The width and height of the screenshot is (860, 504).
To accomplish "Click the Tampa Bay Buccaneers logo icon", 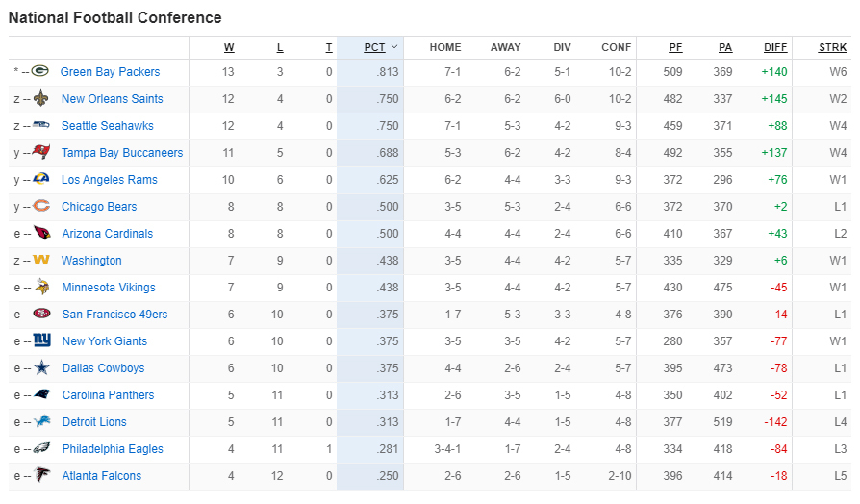I will tap(40, 152).
